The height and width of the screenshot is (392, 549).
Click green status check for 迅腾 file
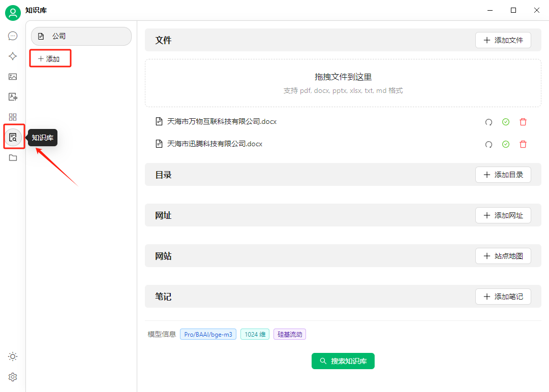tap(506, 144)
